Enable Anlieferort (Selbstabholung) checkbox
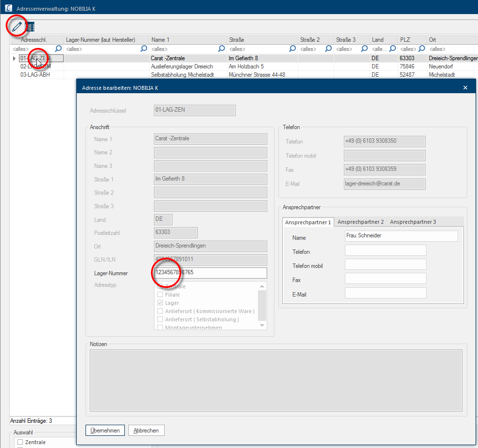The width and height of the screenshot is (478, 448). [160, 319]
